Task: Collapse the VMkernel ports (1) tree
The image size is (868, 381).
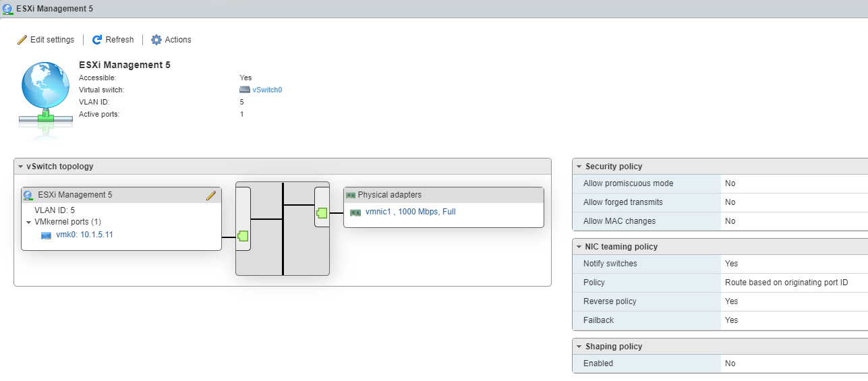Action: click(x=29, y=222)
